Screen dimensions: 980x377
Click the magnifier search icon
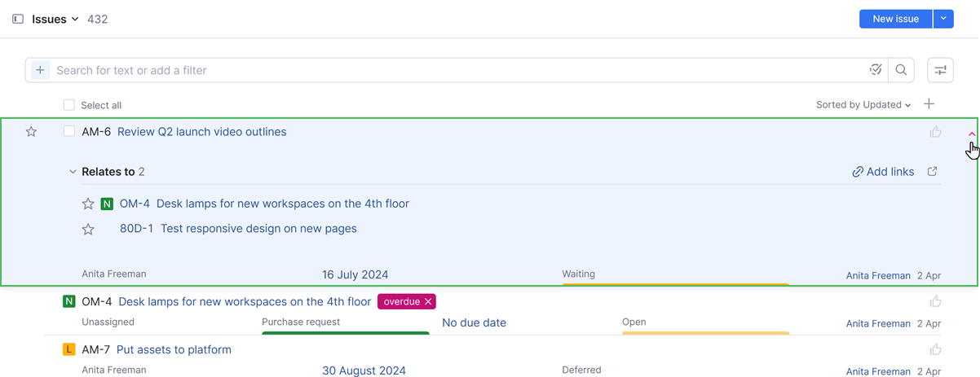pyautogui.click(x=901, y=70)
